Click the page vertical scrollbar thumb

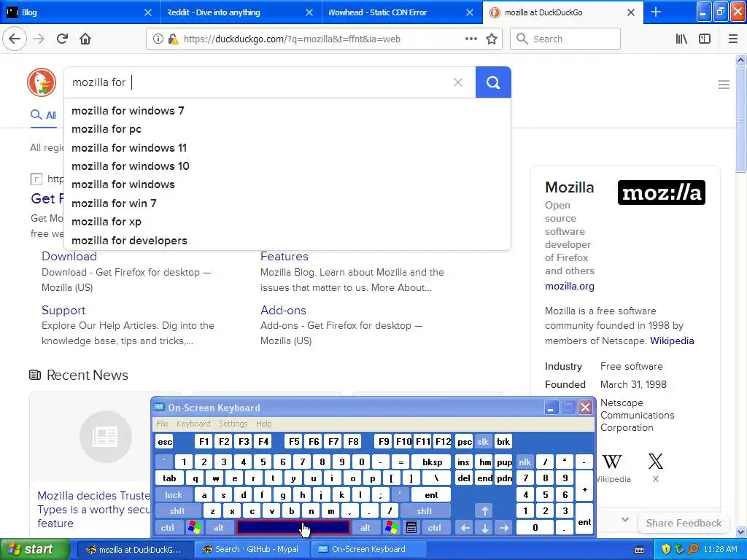(740, 119)
